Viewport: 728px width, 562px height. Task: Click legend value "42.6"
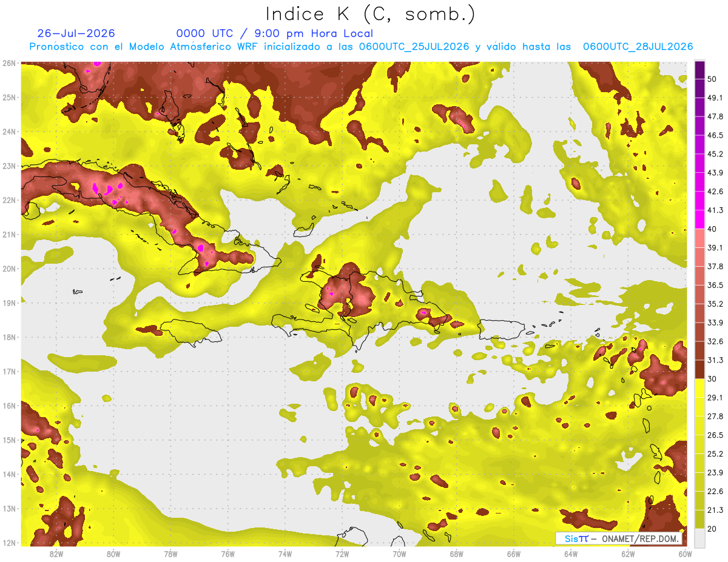tap(715, 192)
